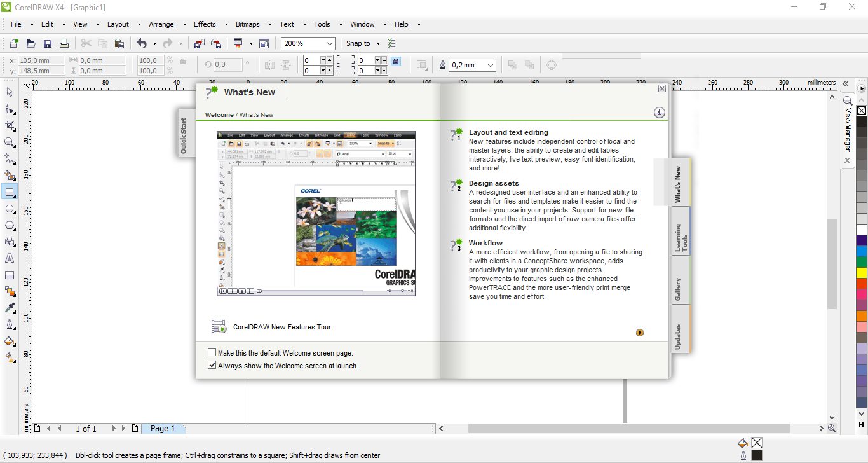868x463 pixels.
Task: Pick the Eyedropper tool
Action: coord(10,308)
